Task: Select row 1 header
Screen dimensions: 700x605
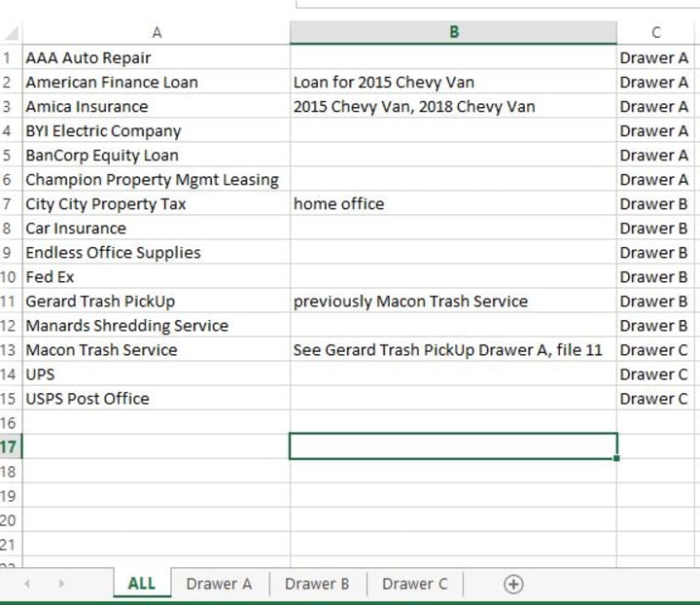Action: pos(10,57)
